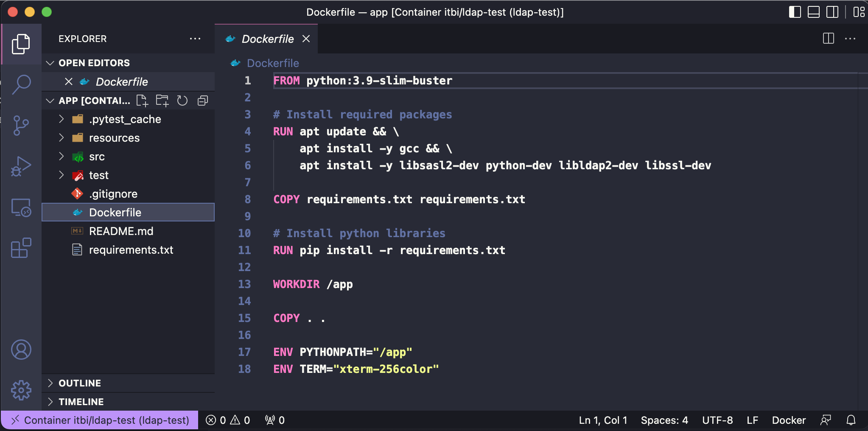Click the ENV TERM xterm-256color line
This screenshot has width=868, height=431.
[x=356, y=369]
